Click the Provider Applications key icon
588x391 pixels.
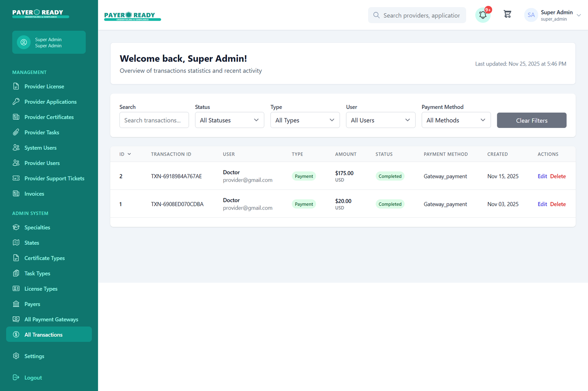point(16,102)
